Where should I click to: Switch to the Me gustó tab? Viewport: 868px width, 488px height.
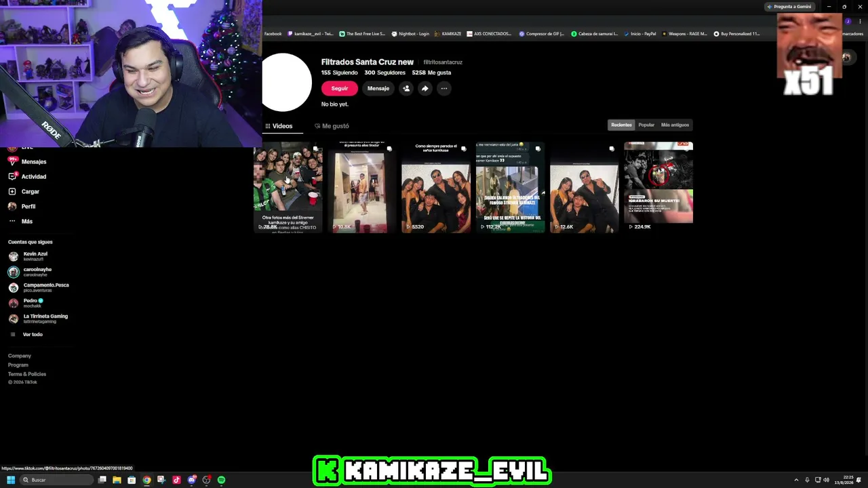[332, 126]
